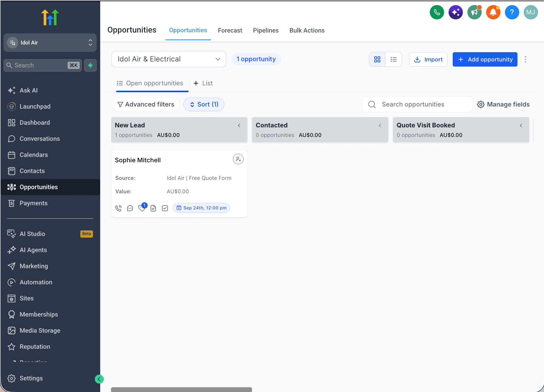Screen dimensions: 544x392
Task: Click the Add opportunity button
Action: coord(485,59)
